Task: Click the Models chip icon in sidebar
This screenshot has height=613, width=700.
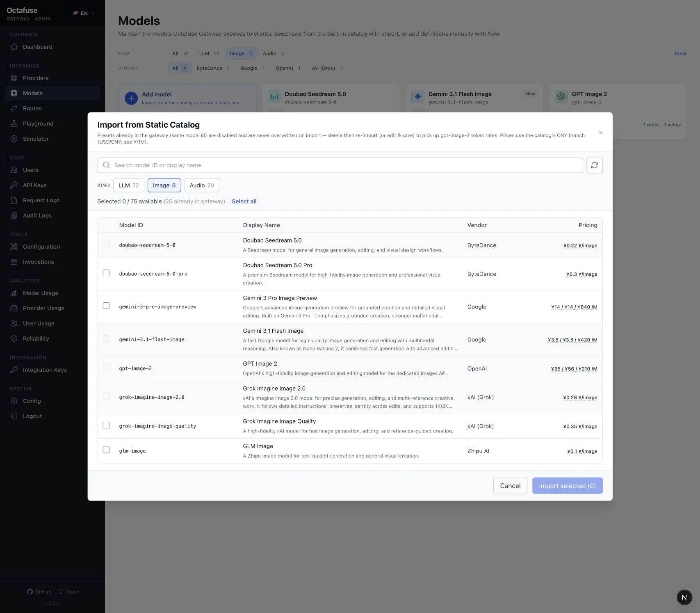Action: click(14, 93)
